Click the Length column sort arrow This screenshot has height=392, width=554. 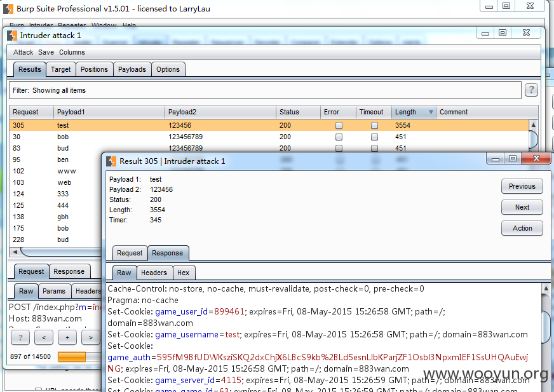click(x=431, y=112)
